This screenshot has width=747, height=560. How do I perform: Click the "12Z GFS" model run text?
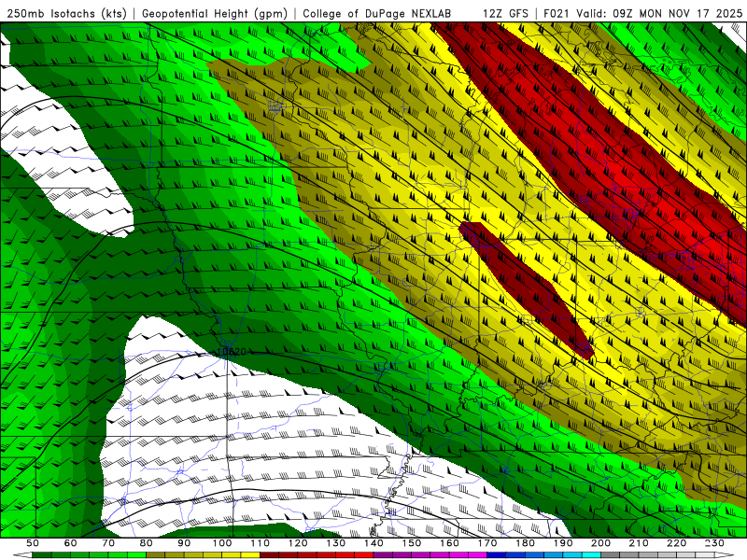click(x=505, y=13)
